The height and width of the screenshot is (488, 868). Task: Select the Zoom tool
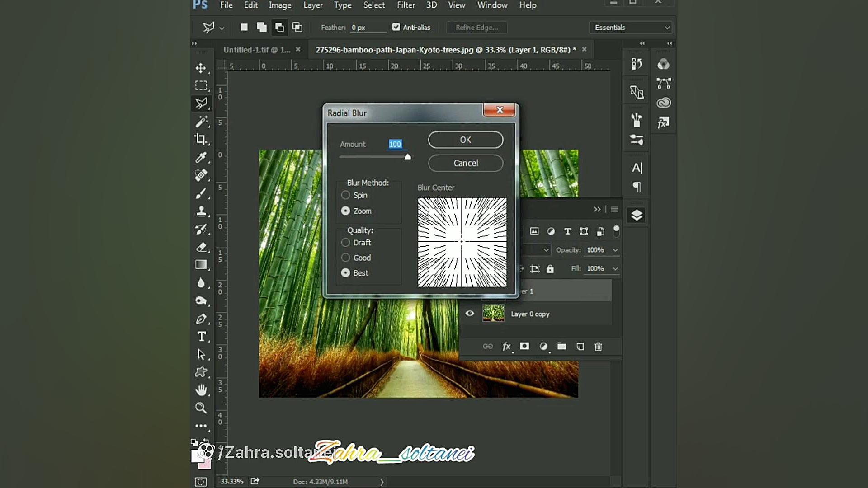[x=201, y=408]
